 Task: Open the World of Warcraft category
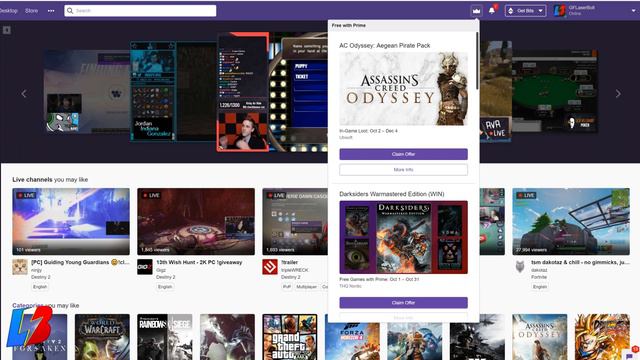point(102,337)
